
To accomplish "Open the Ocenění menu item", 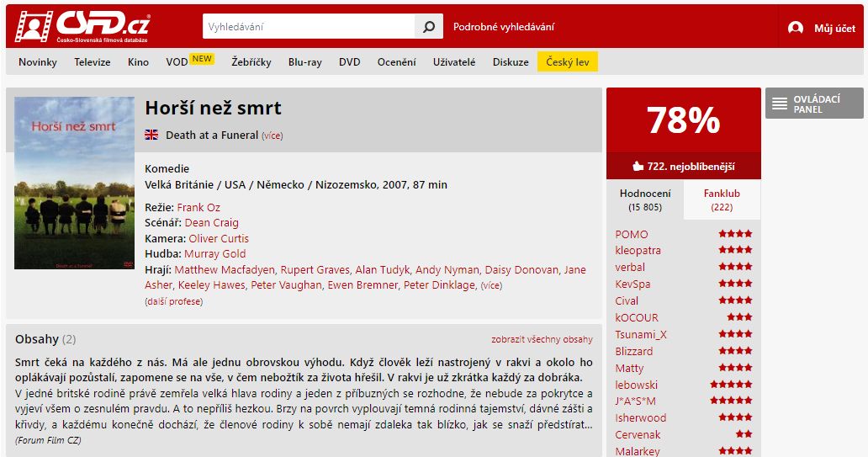I will (x=396, y=62).
